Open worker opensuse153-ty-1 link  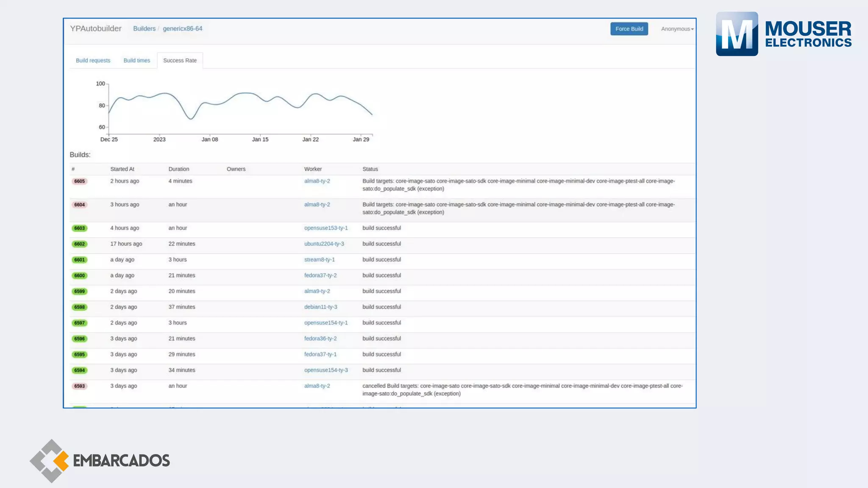325,228
